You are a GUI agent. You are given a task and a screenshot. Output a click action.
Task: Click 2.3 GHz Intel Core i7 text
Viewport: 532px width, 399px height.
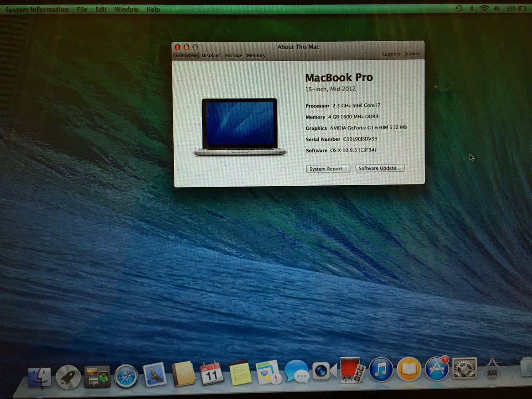click(x=356, y=106)
